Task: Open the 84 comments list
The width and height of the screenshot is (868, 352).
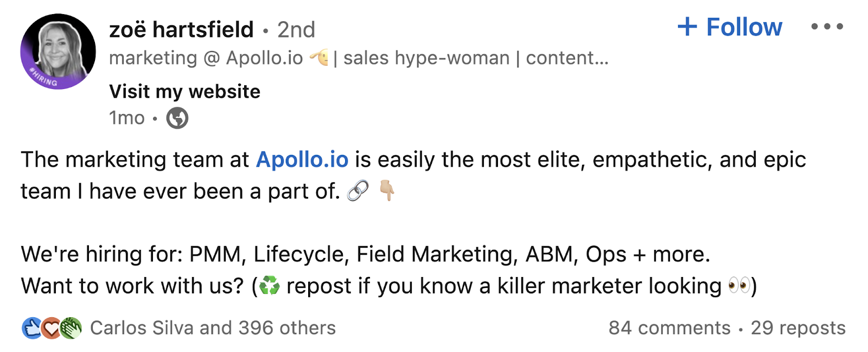Action: pyautogui.click(x=668, y=327)
